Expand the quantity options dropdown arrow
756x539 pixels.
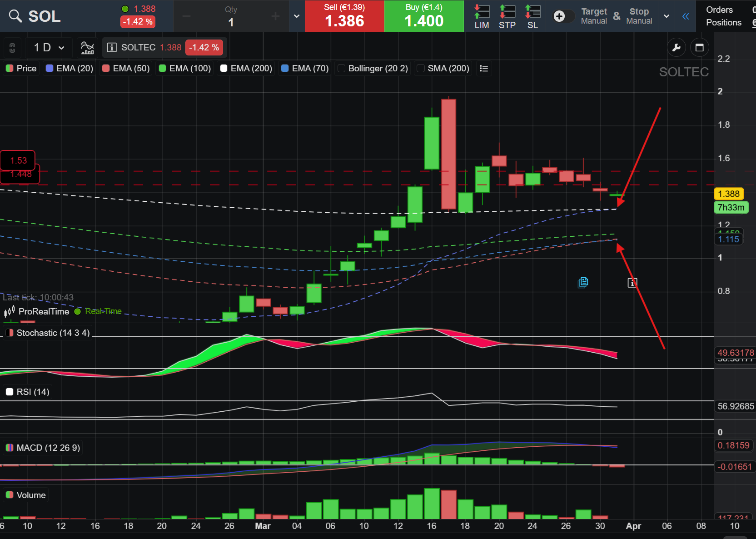[297, 16]
